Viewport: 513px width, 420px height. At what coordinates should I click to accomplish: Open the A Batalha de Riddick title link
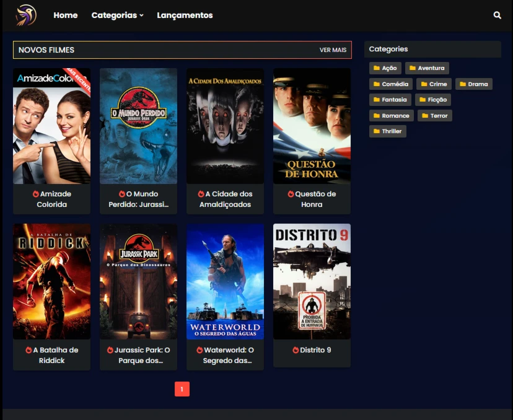click(52, 355)
